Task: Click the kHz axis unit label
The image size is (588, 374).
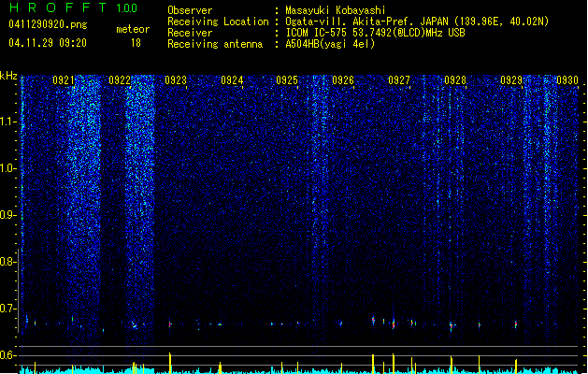Action: pos(8,76)
